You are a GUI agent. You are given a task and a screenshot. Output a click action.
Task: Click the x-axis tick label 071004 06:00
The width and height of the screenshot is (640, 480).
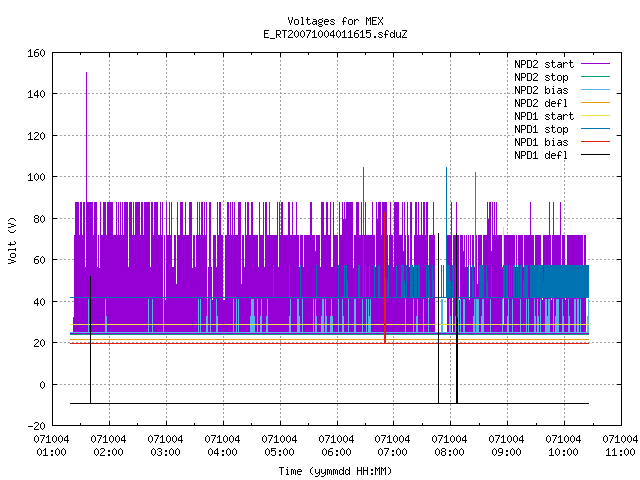click(336, 446)
